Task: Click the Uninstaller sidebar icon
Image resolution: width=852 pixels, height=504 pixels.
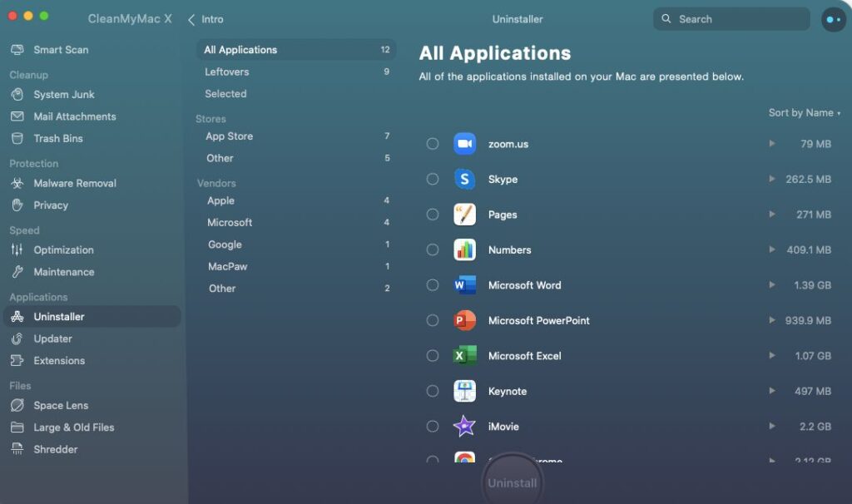Action: [x=17, y=317]
